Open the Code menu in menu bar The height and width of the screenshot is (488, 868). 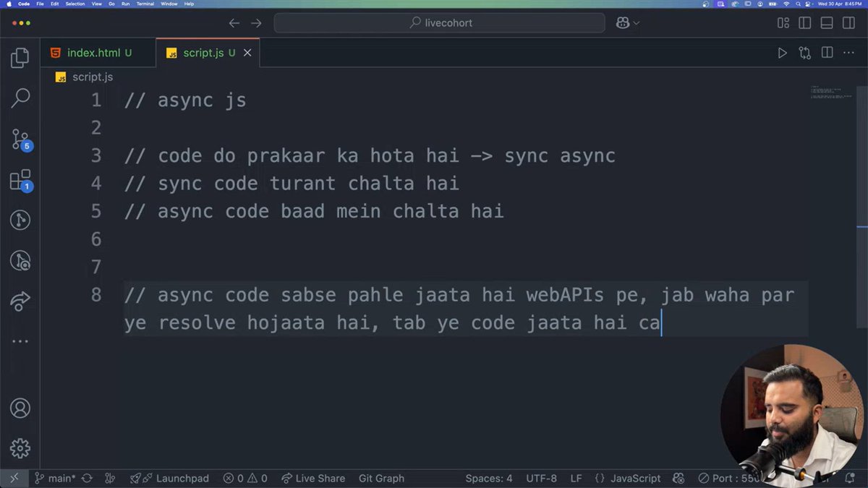point(23,4)
